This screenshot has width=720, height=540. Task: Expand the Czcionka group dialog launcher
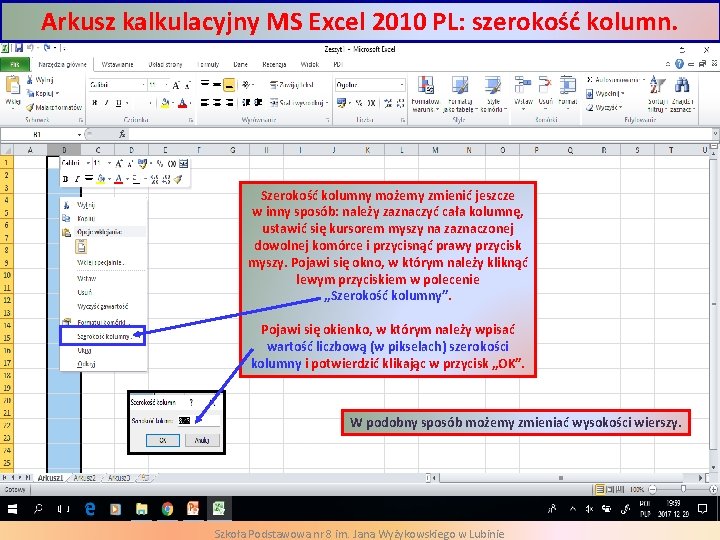[191, 120]
